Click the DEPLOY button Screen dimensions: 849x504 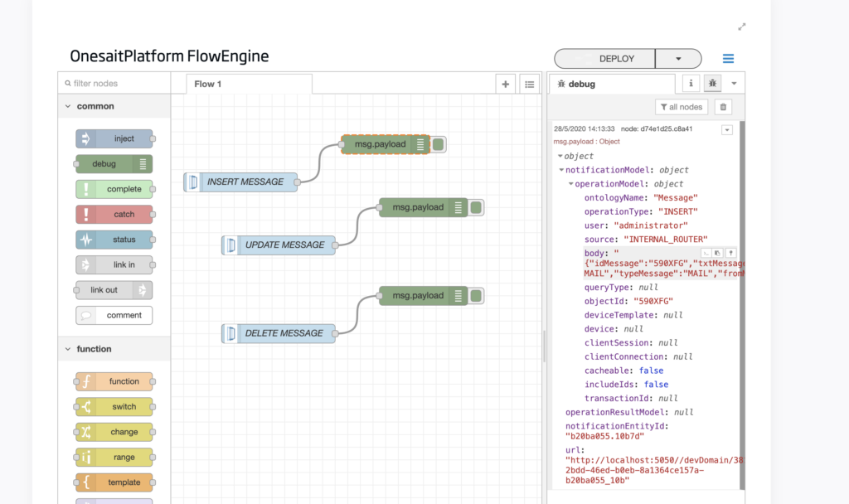click(x=604, y=59)
